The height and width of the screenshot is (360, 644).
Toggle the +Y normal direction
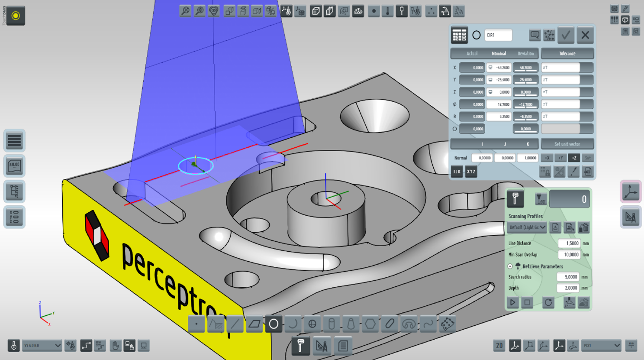click(560, 158)
